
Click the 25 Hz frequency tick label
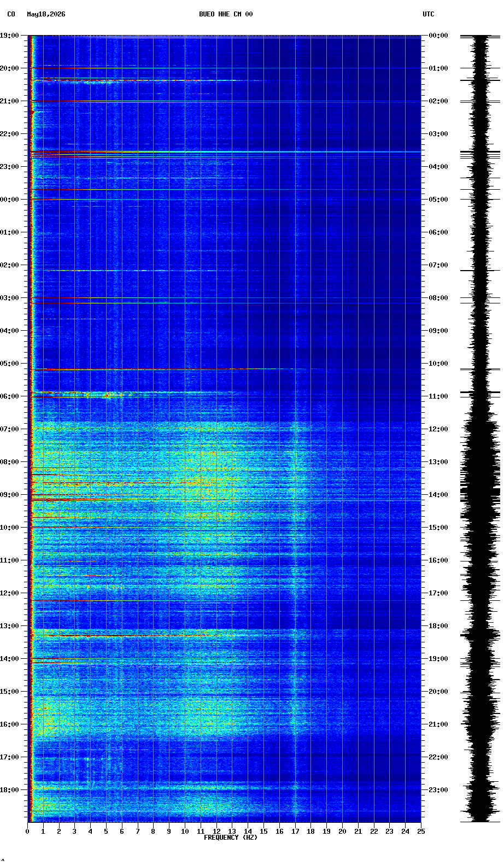click(421, 832)
